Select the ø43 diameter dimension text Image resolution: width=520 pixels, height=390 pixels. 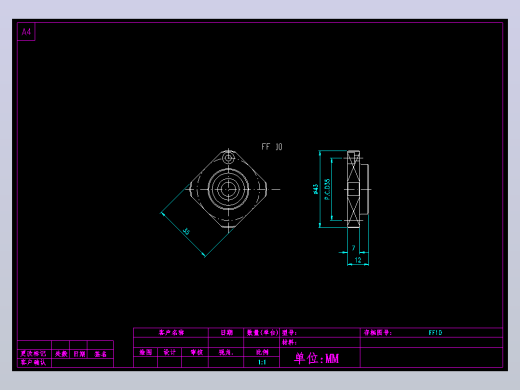tap(315, 189)
